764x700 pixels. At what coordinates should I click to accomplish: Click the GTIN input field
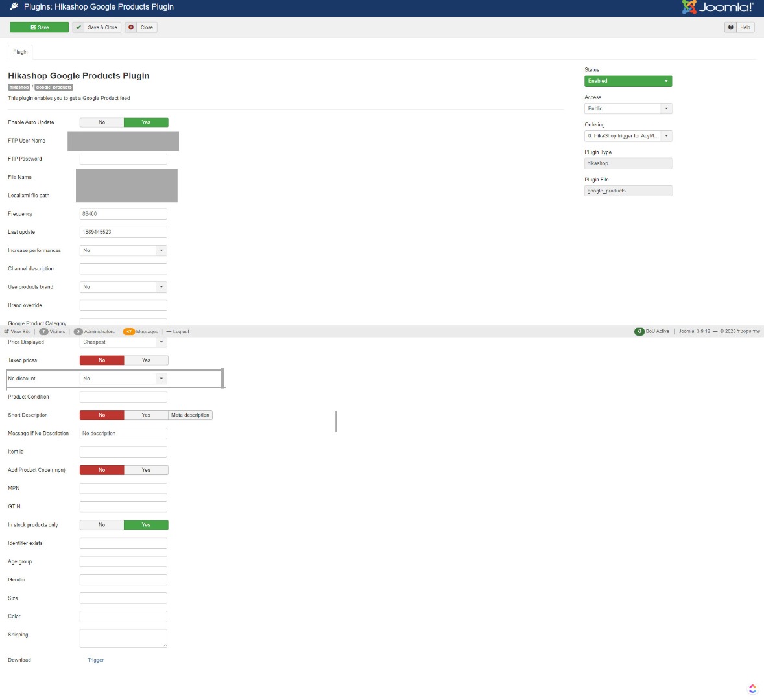point(123,507)
